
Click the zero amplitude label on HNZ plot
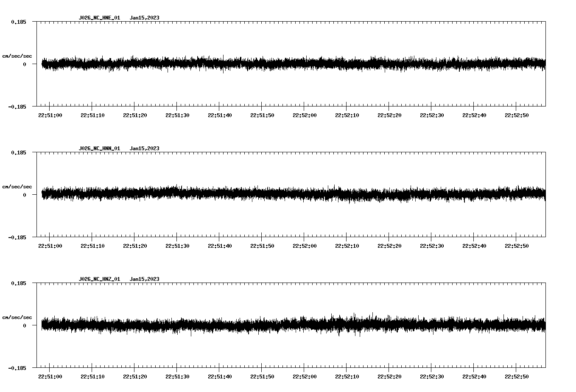coord(25,325)
